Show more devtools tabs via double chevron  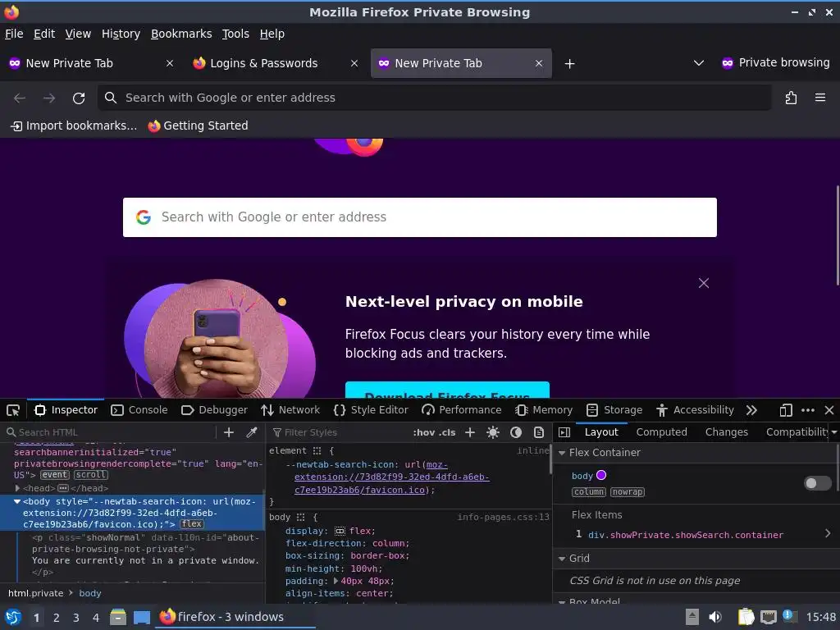coord(751,410)
